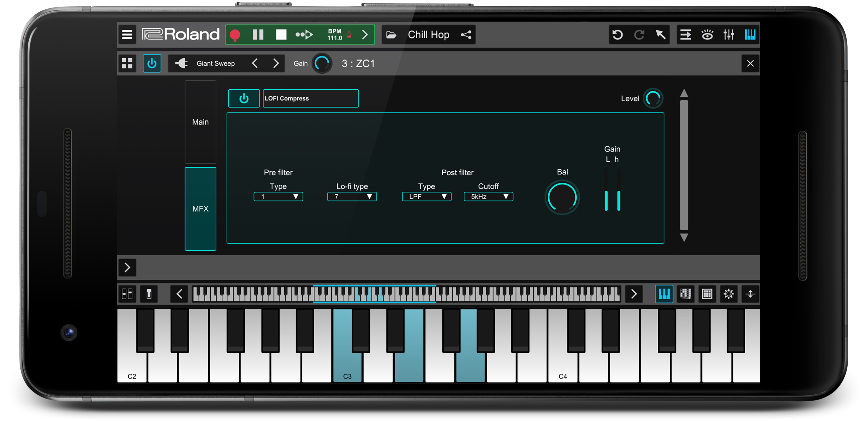This screenshot has width=868, height=421.
Task: Expand the side panel chevron
Action: coord(127,267)
